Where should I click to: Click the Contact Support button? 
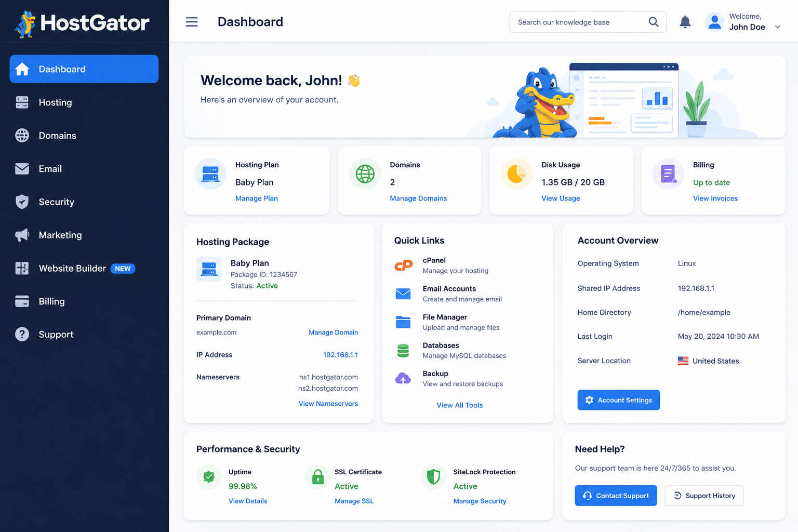pos(616,496)
